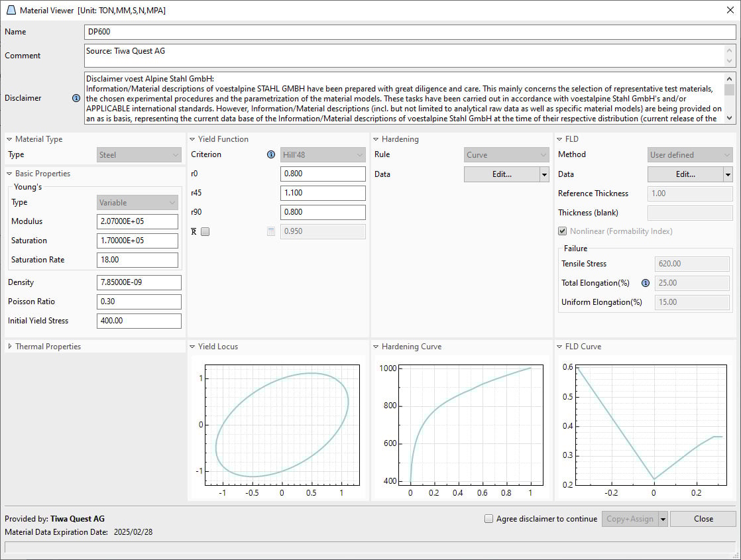741x560 pixels.
Task: Click Edit for the Hardening curve data
Action: [501, 174]
